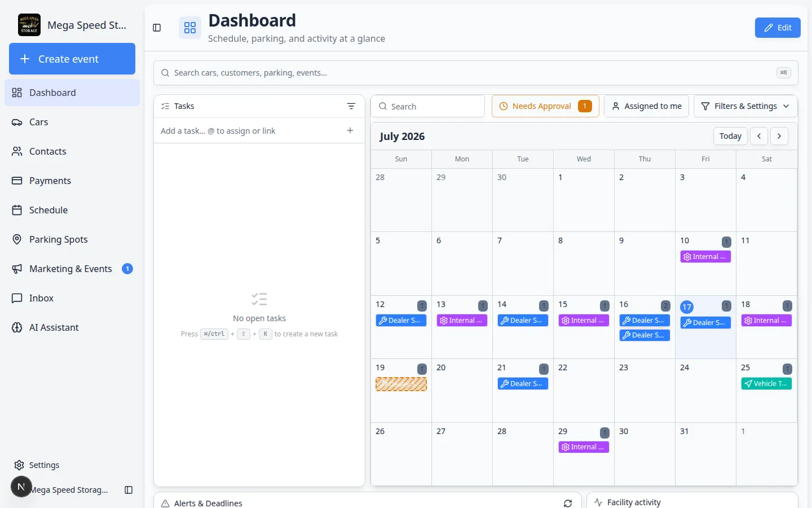Click the Wed column header
812x508 pixels.
pos(584,159)
